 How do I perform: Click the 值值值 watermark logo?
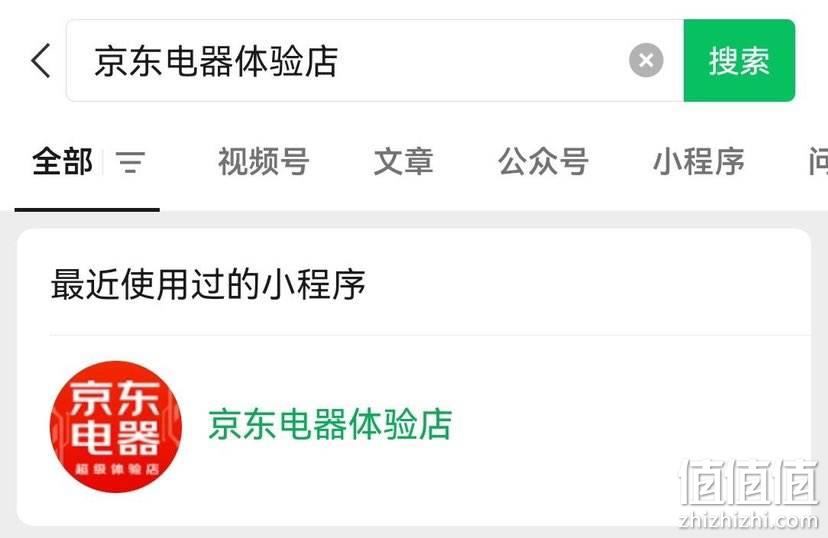coord(748,481)
